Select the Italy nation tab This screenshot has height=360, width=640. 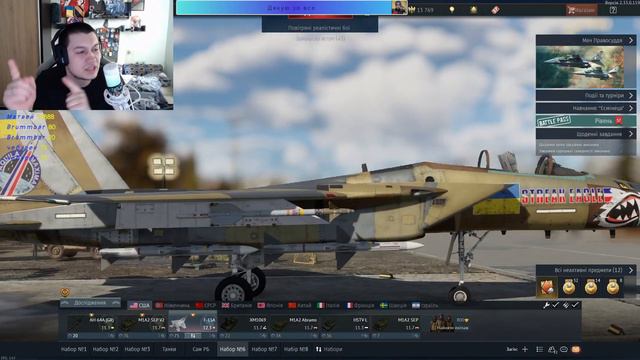click(329, 305)
